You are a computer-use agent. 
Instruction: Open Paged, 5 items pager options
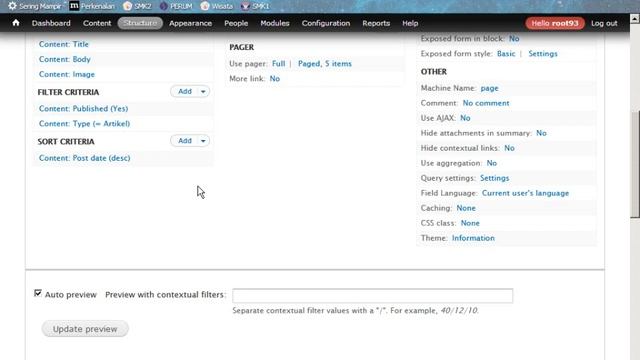(x=324, y=64)
